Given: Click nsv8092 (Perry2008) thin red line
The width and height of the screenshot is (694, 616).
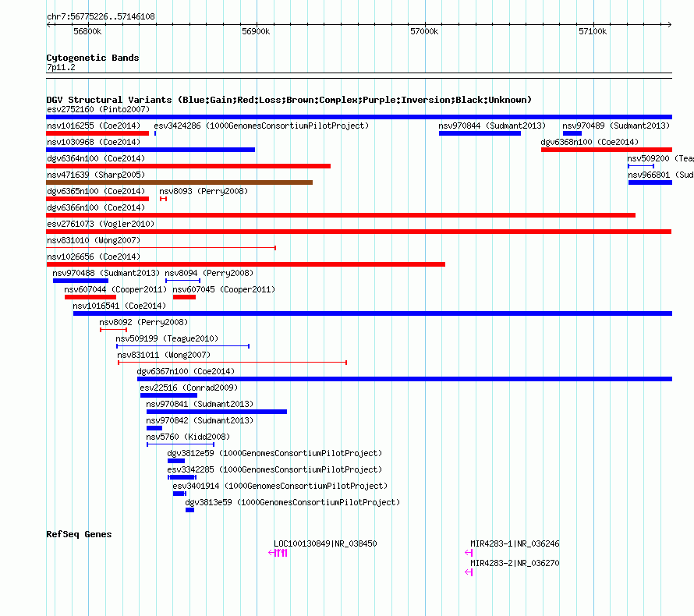Looking at the screenshot, I should point(113,330).
